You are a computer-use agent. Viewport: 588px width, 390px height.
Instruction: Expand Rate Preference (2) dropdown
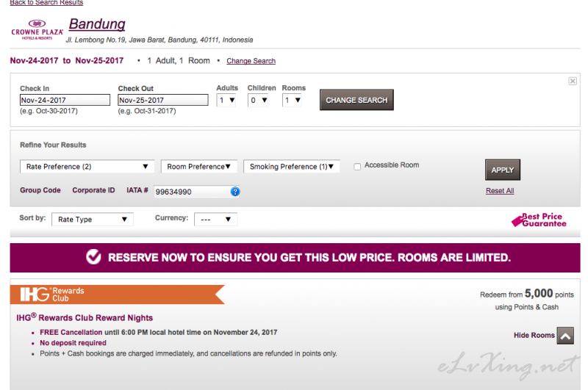[x=87, y=166]
